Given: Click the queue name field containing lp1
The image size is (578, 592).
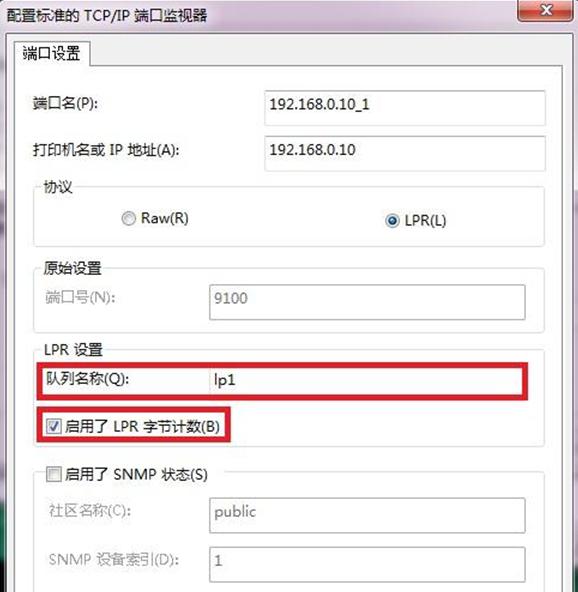Looking at the screenshot, I should coord(366,380).
